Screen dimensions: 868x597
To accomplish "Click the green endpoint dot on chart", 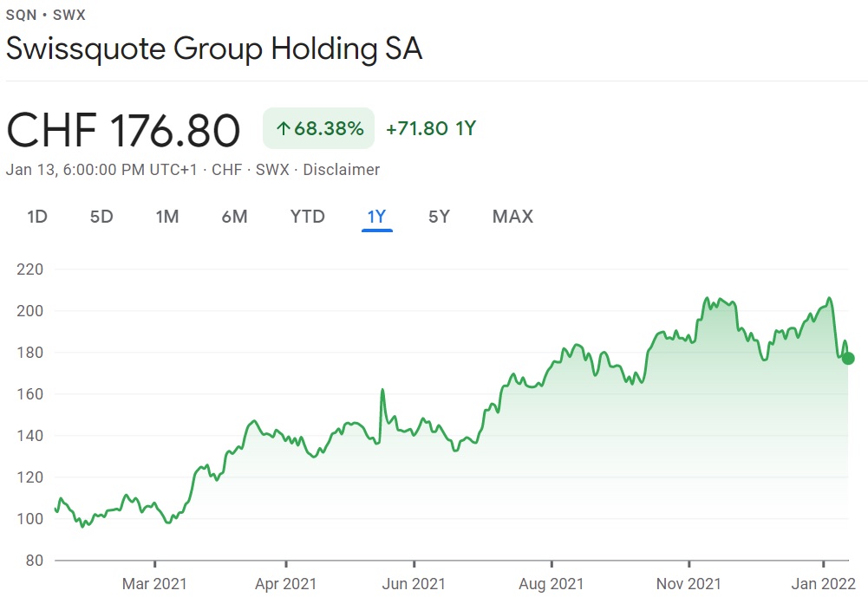I will pos(848,358).
